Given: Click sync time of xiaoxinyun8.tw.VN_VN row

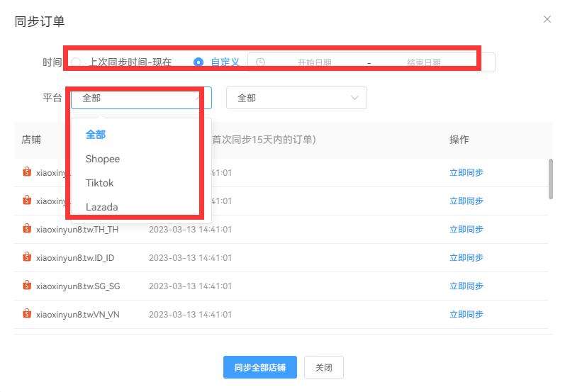Looking at the screenshot, I should [x=190, y=315].
